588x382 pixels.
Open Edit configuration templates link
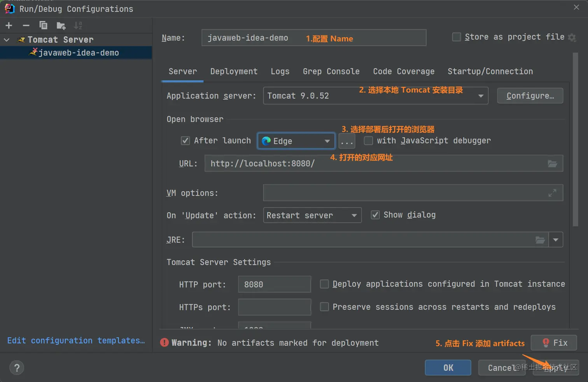[76, 340]
